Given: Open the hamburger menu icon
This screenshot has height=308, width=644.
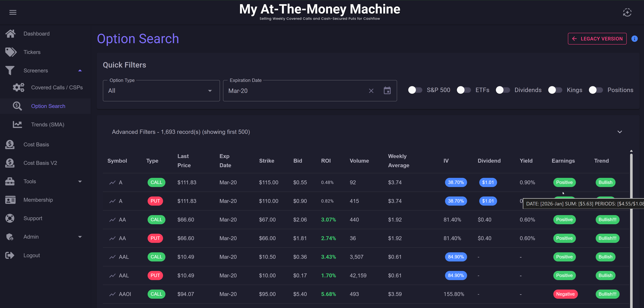Looking at the screenshot, I should tap(13, 12).
